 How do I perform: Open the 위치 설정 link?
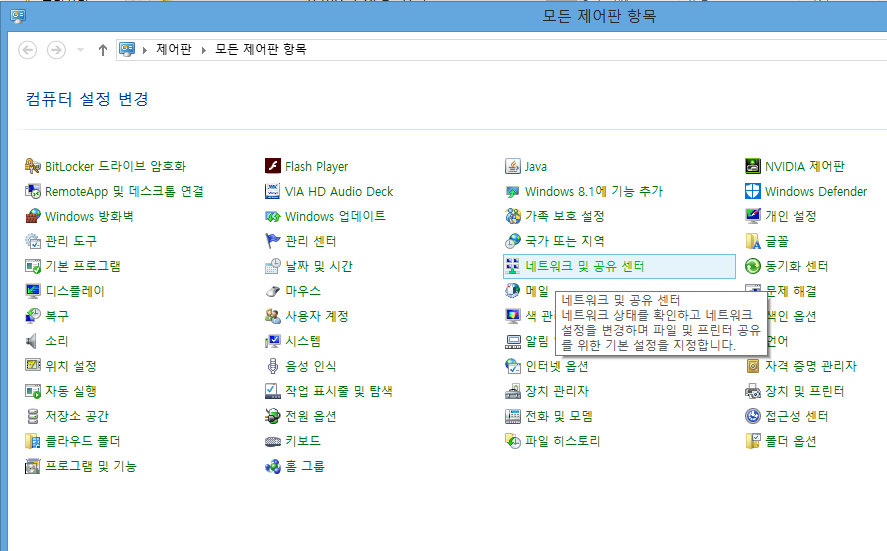point(71,366)
